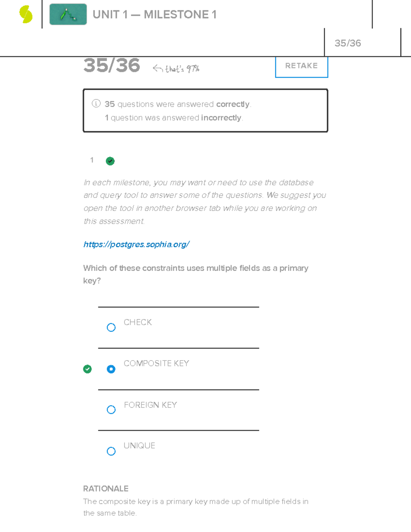Click the CHECK answer label text

coord(138,322)
